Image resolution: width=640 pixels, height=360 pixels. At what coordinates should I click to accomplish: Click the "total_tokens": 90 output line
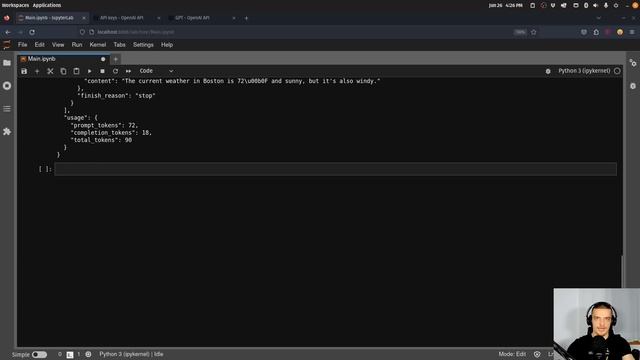101,140
